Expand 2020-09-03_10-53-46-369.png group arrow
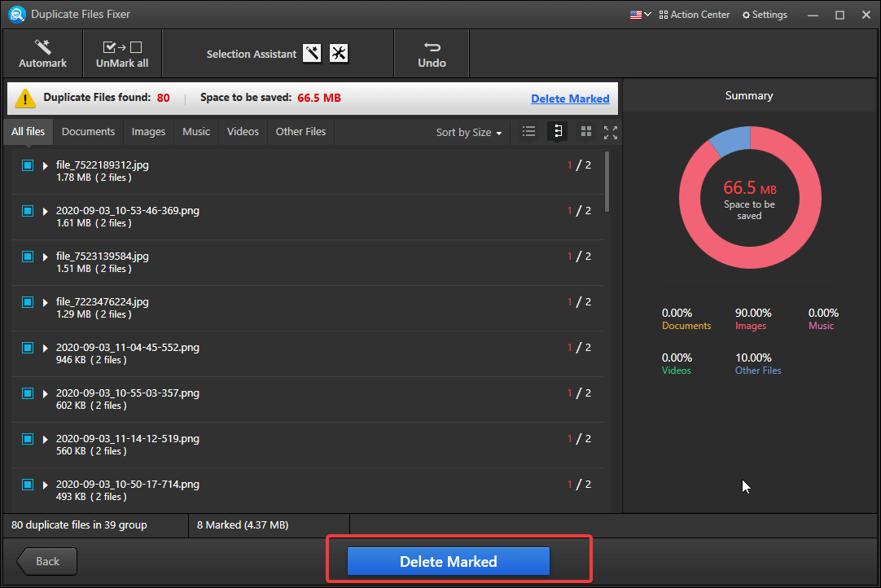881x588 pixels. click(x=45, y=211)
